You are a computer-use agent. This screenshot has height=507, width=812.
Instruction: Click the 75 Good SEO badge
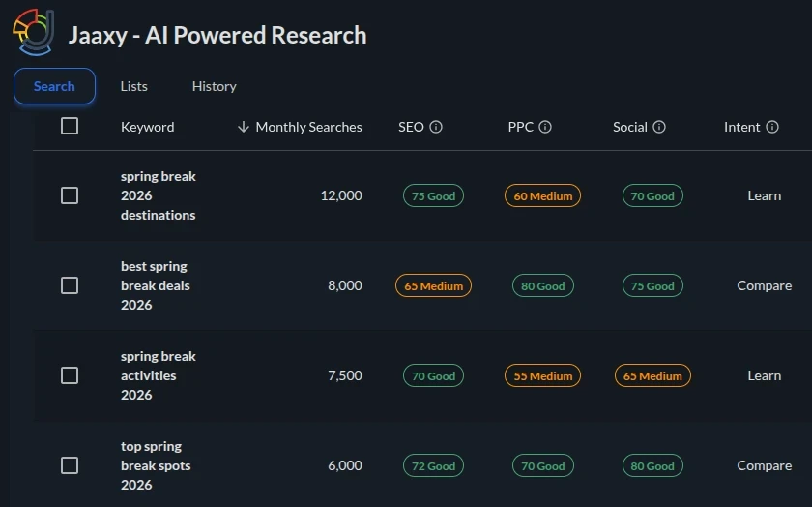(433, 196)
